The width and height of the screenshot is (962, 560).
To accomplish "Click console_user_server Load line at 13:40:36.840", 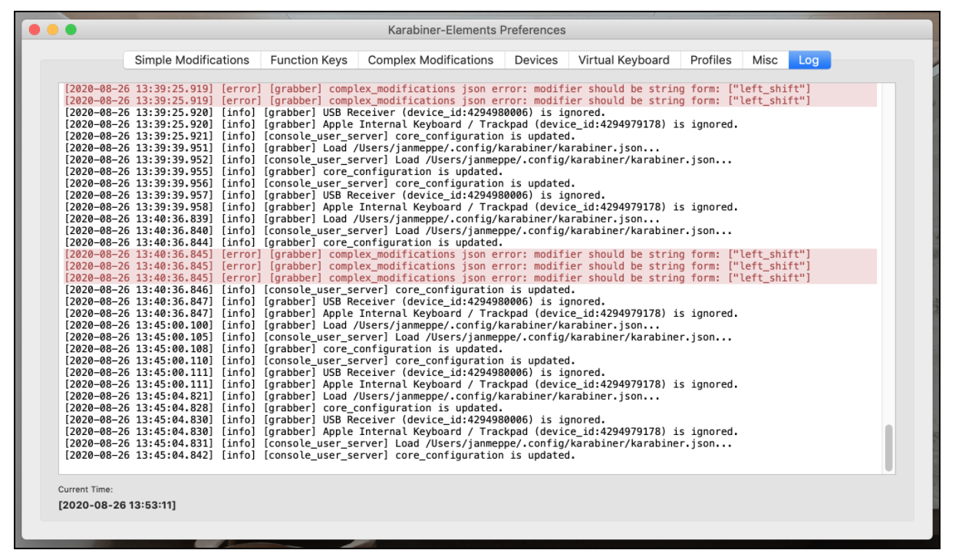I will point(398,231).
